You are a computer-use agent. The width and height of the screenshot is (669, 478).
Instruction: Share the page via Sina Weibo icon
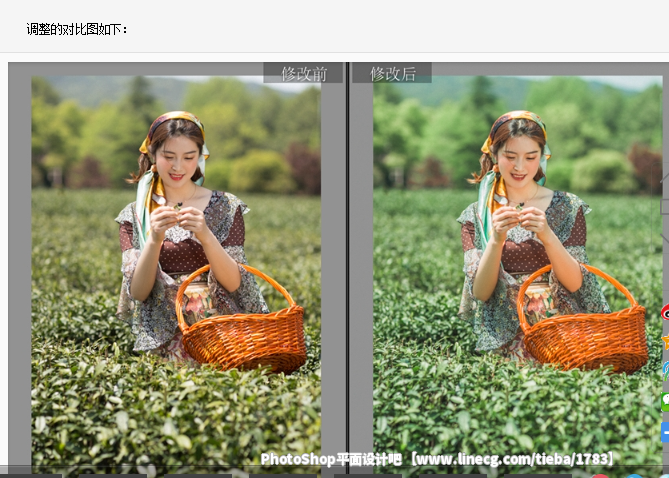tap(665, 312)
